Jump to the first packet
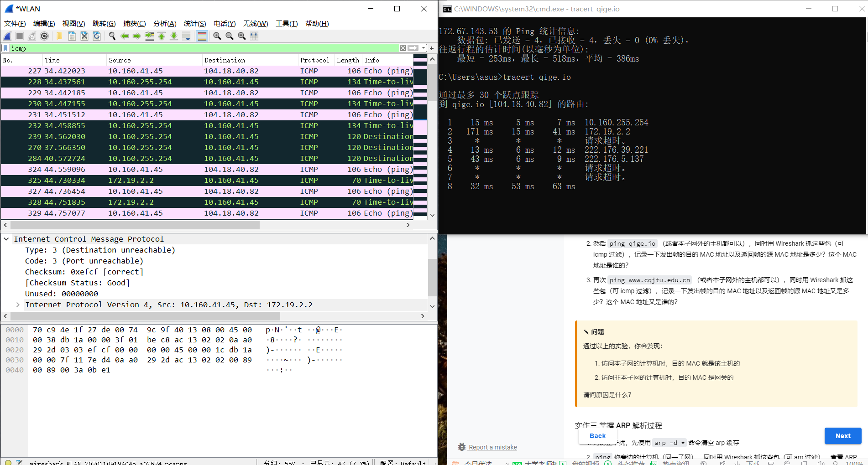This screenshot has height=465, width=868. point(162,36)
